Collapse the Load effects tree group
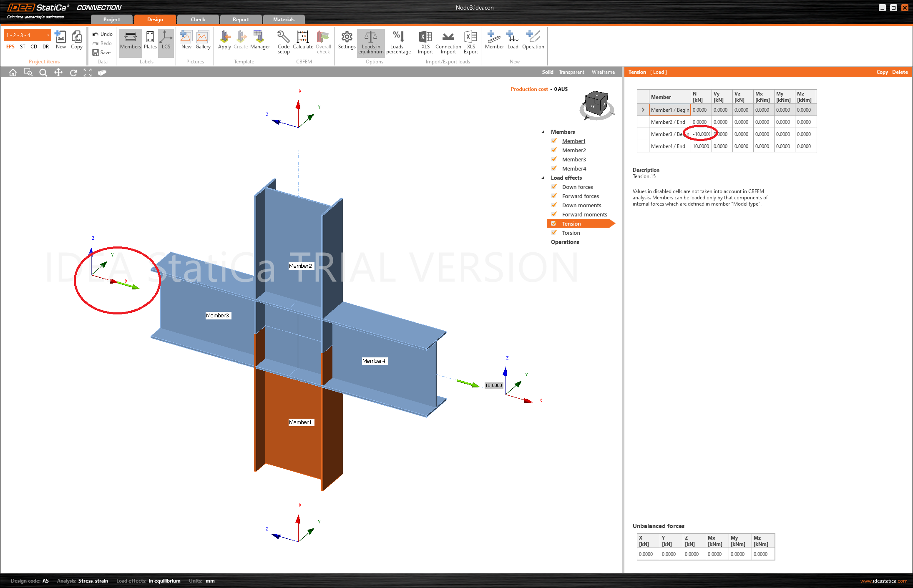Viewport: 913px width, 588px height. [x=543, y=178]
